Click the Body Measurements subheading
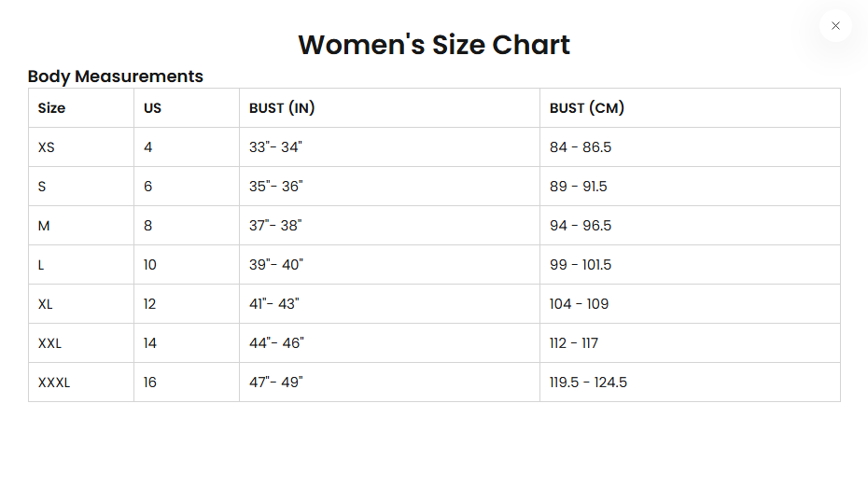868x487 pixels. [x=116, y=77]
